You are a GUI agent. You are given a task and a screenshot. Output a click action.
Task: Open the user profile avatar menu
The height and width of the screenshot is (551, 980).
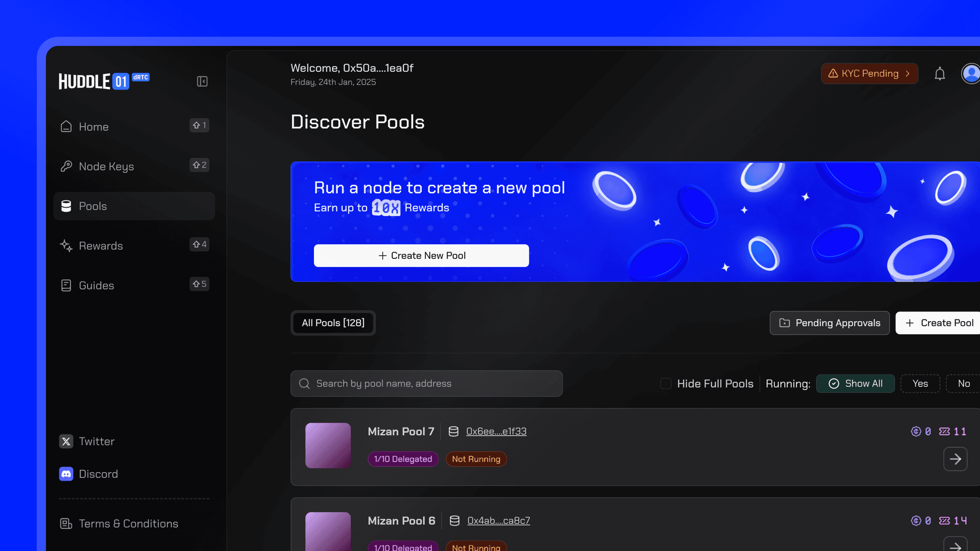tap(971, 74)
